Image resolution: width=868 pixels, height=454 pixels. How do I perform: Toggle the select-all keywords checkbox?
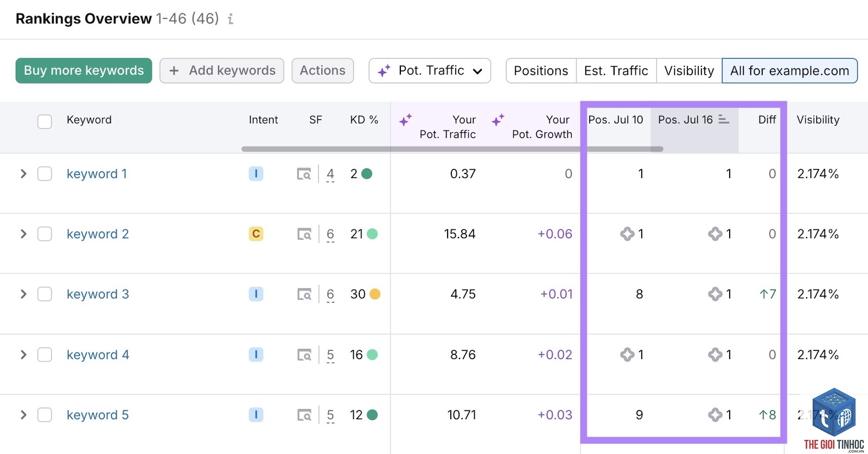click(44, 121)
